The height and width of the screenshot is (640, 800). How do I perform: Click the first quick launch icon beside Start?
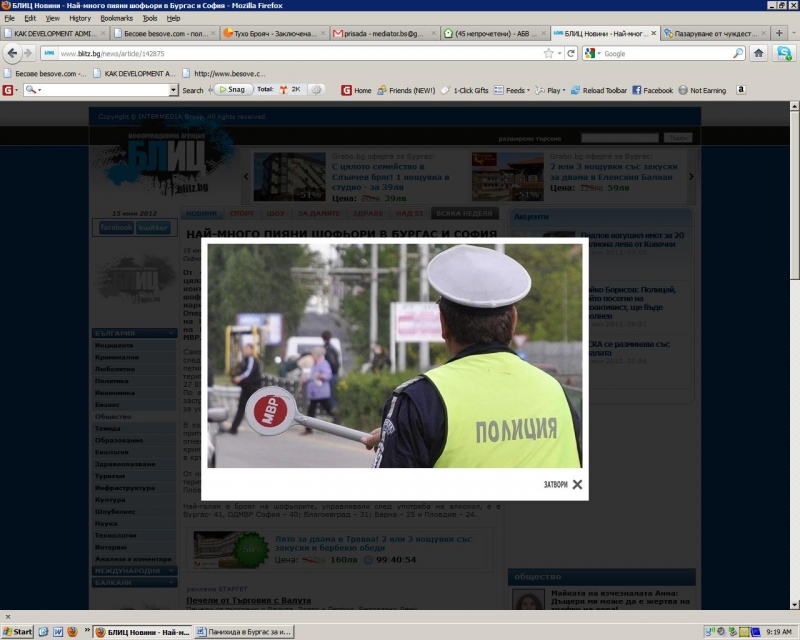(x=43, y=632)
